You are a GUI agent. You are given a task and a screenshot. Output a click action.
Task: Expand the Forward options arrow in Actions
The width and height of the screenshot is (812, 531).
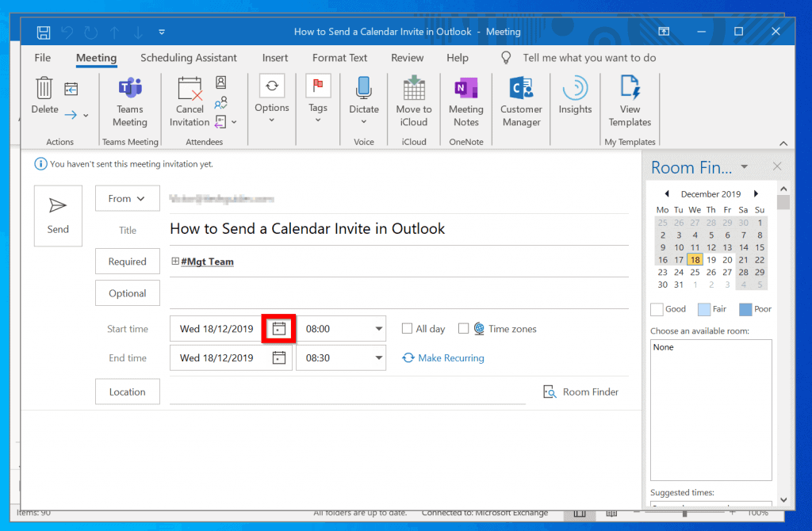coord(86,115)
